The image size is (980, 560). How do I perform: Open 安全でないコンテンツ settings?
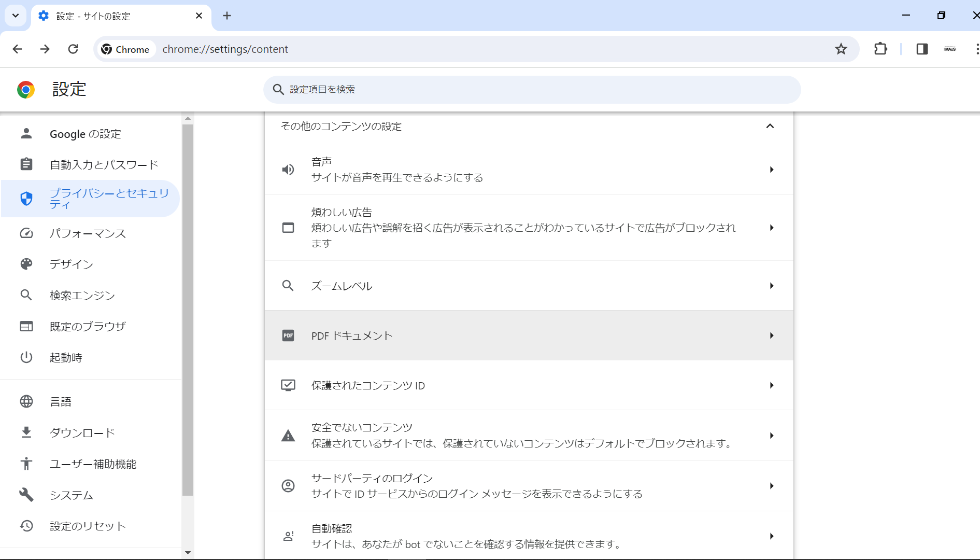coord(529,436)
